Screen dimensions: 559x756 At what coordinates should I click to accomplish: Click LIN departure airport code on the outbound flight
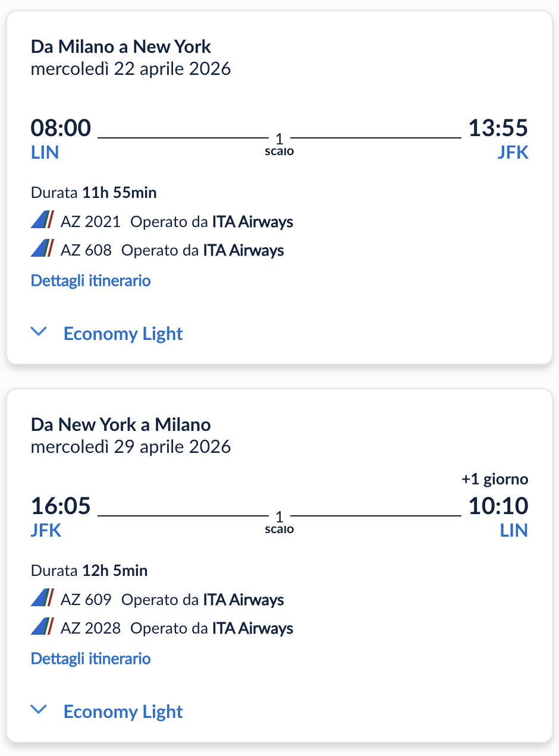point(45,152)
